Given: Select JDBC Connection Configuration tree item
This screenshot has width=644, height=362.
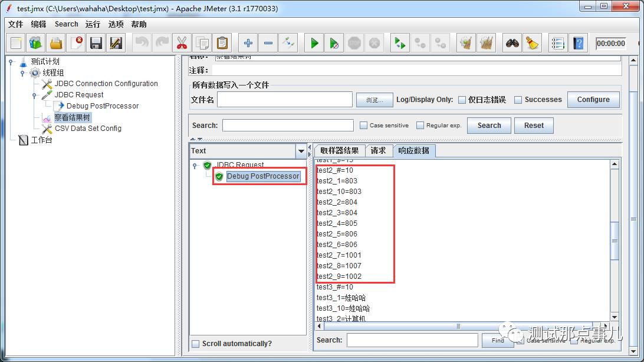Looking at the screenshot, I should (106, 84).
